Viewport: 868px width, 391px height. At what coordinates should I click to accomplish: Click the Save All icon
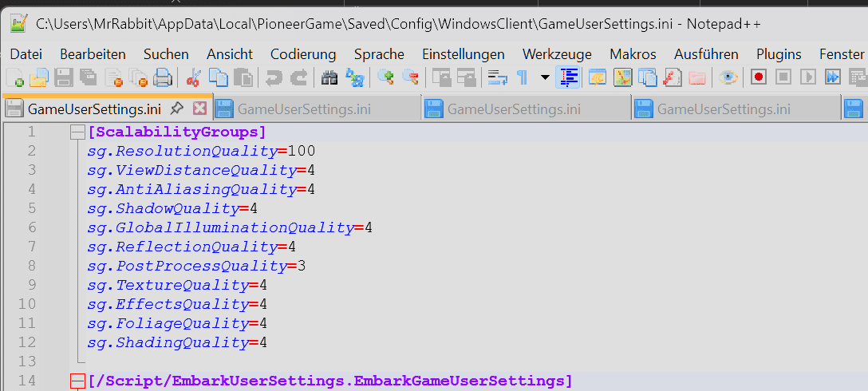[x=88, y=77]
